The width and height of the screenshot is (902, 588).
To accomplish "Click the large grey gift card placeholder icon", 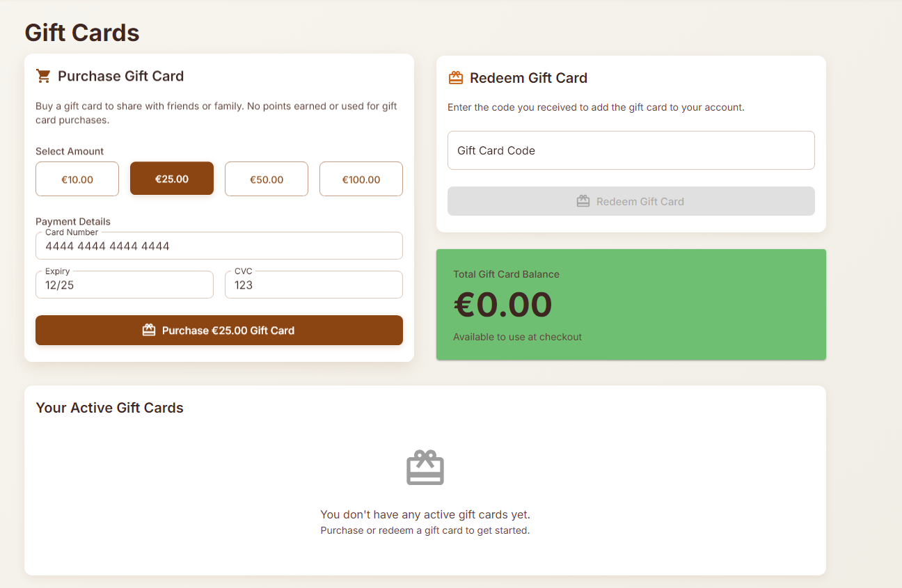I will click(x=425, y=468).
